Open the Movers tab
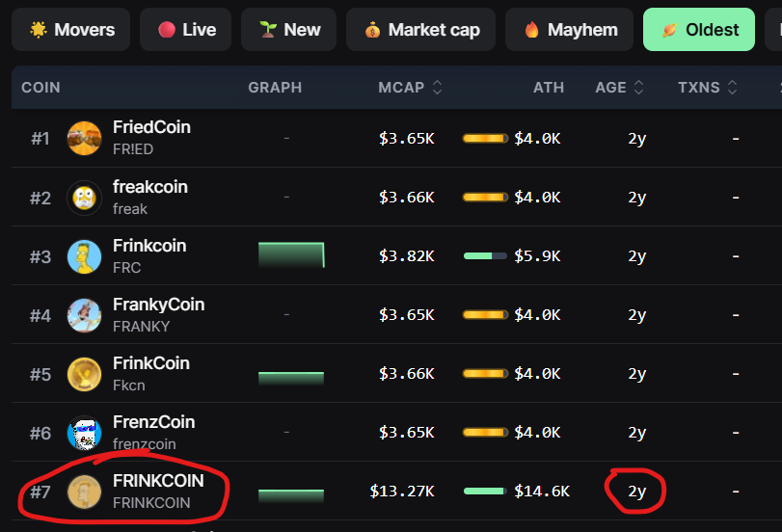Screen dimensions: 782x532 pos(70,30)
